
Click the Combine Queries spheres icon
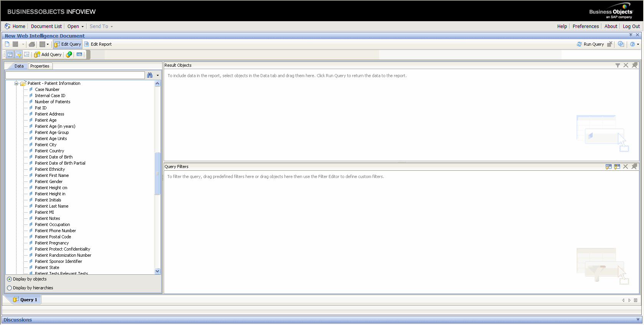[69, 54]
